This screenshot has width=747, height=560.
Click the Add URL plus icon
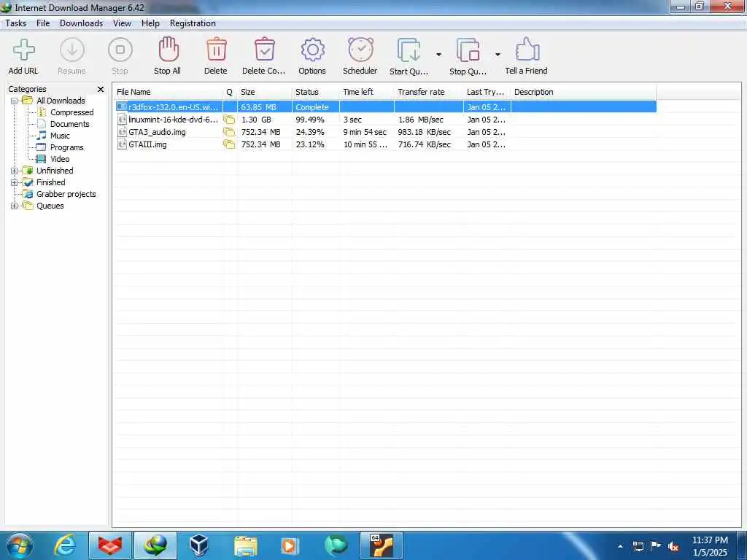coord(23,50)
